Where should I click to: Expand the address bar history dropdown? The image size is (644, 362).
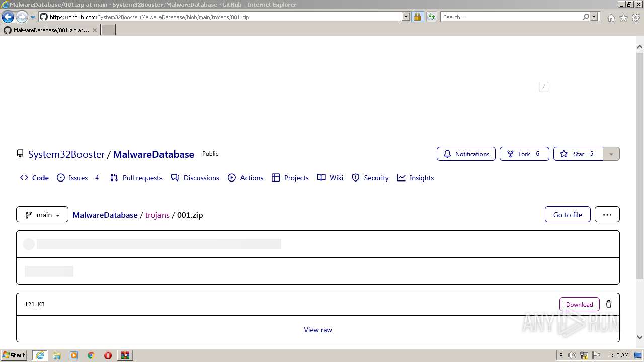(406, 17)
